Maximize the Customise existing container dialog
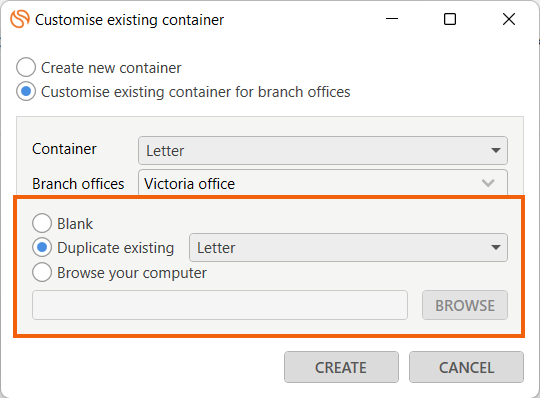Image resolution: width=540 pixels, height=398 pixels. coord(450,19)
